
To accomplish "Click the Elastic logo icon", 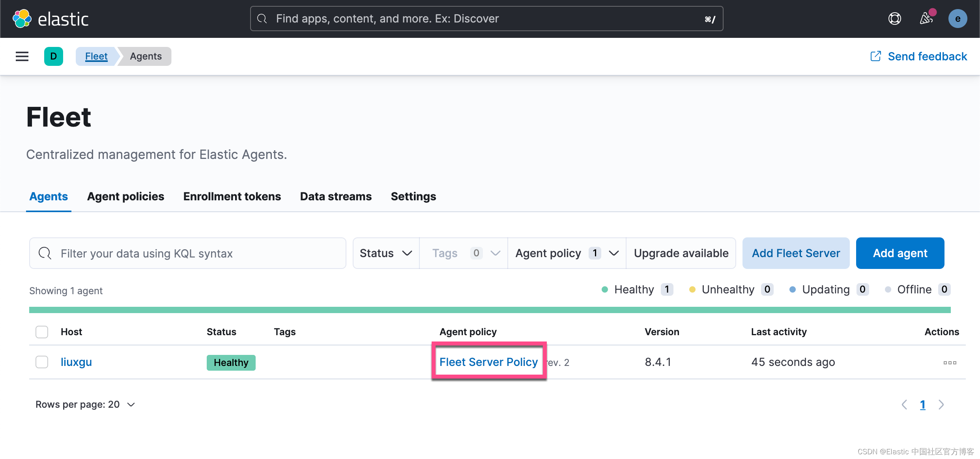I will 22,19.
